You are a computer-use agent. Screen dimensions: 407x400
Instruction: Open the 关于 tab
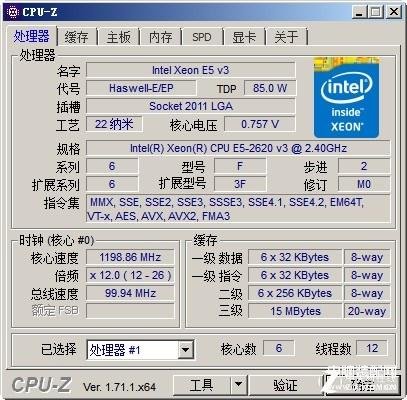[x=286, y=37]
